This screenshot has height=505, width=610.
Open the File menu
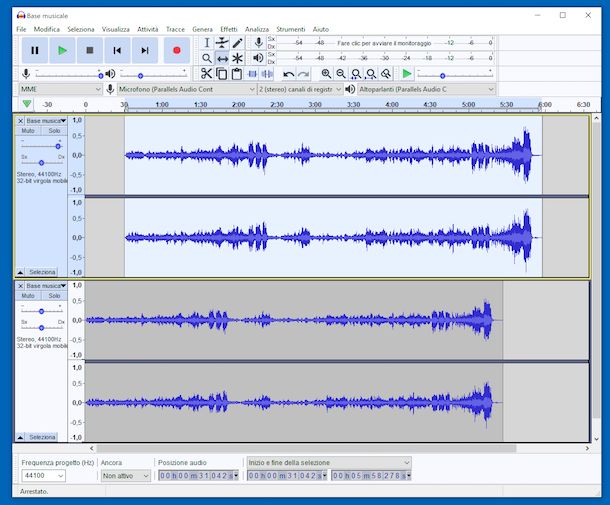(x=21, y=29)
